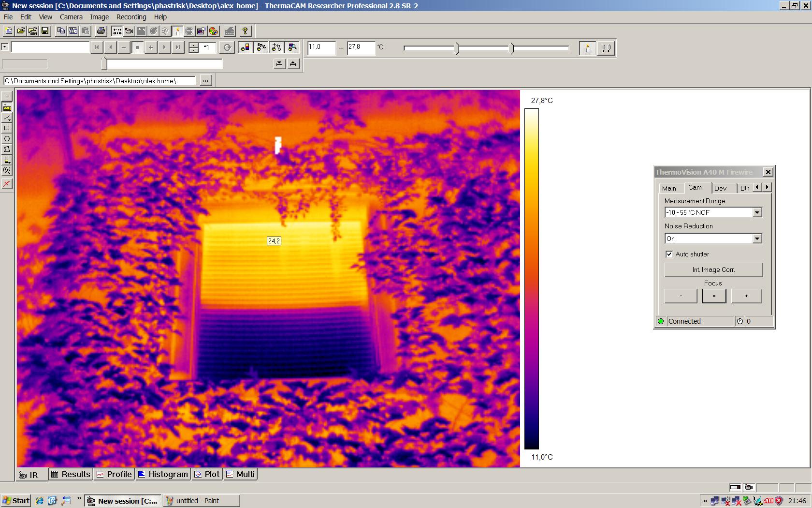This screenshot has width=812, height=508.
Task: Select the rectangle area measurement tool
Action: (x=7, y=128)
